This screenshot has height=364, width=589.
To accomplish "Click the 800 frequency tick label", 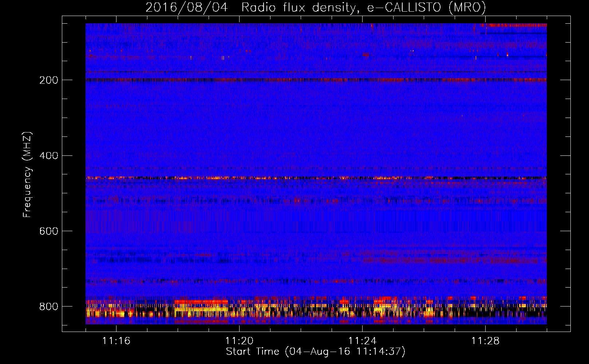I will click(x=49, y=306).
